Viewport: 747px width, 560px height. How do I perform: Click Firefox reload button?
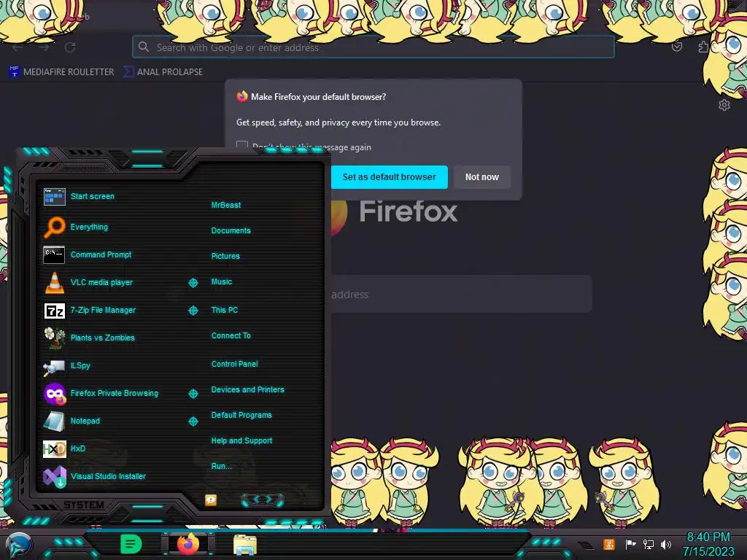70,47
